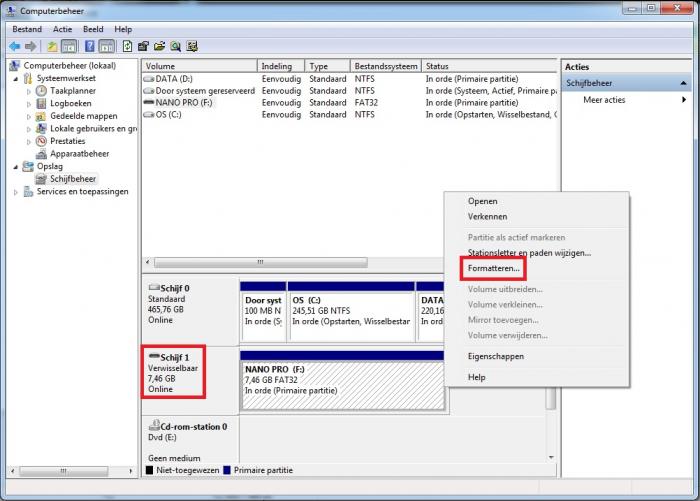Sort by the Volume column header
This screenshot has height=501, width=700.
pyautogui.click(x=200, y=66)
